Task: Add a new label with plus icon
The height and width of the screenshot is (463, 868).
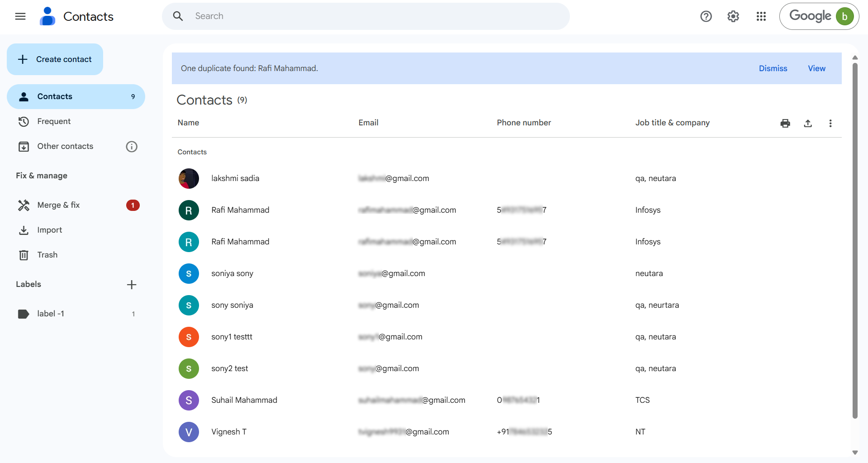Action: tap(132, 285)
